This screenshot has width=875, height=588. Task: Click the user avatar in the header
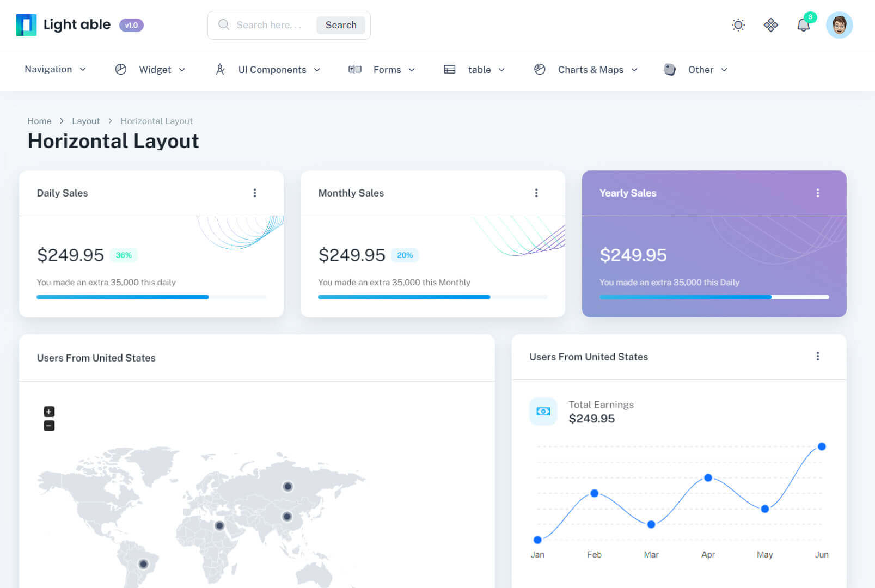click(x=839, y=25)
